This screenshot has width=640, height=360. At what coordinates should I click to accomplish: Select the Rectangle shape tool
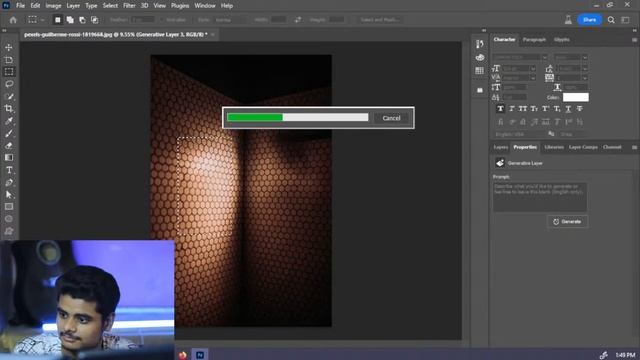(x=9, y=207)
